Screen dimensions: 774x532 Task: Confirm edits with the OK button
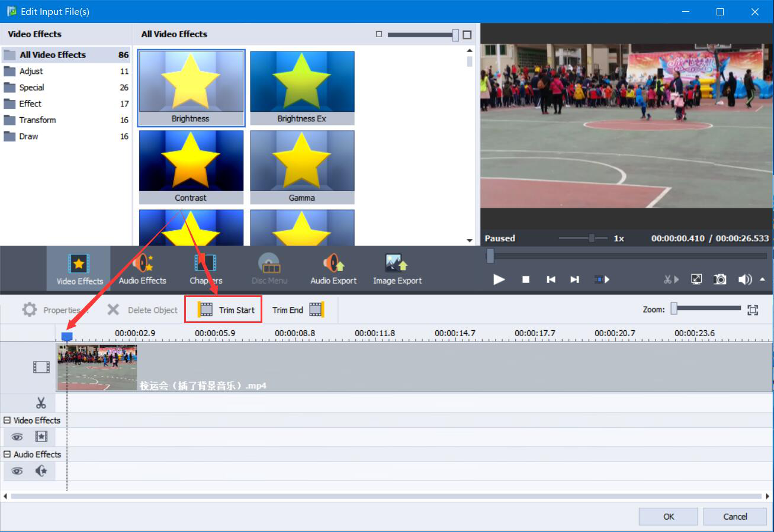[x=669, y=517]
